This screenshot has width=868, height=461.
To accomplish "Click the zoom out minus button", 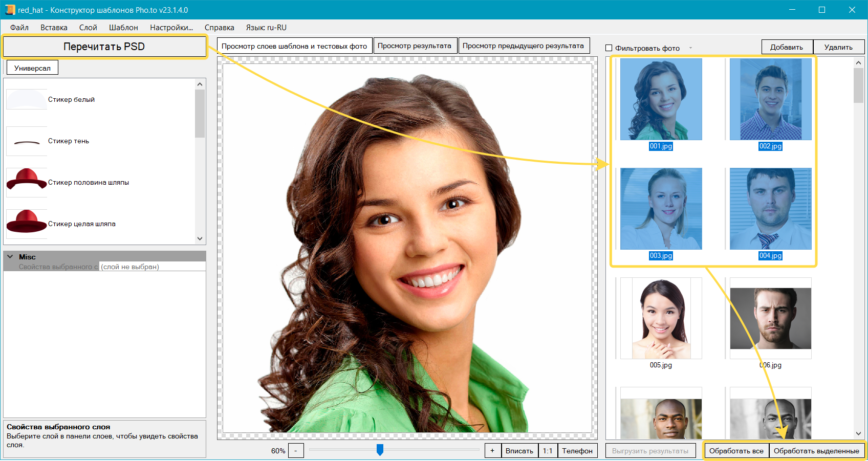I will [296, 451].
